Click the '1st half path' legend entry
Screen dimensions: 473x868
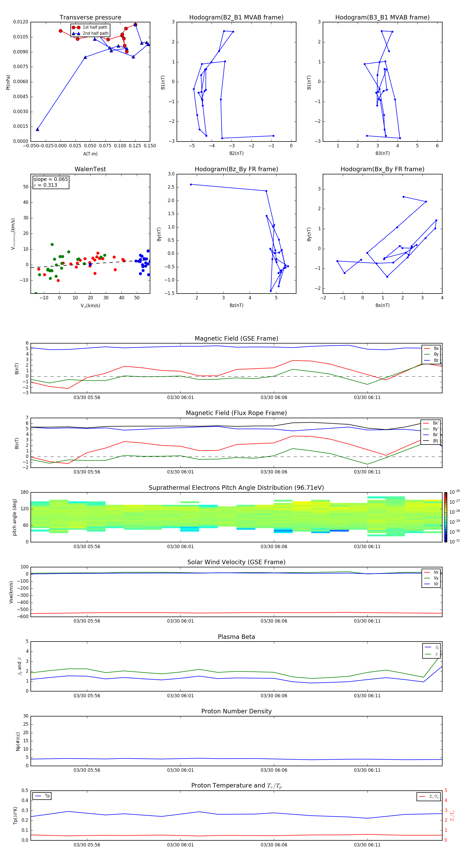pyautogui.click(x=90, y=27)
